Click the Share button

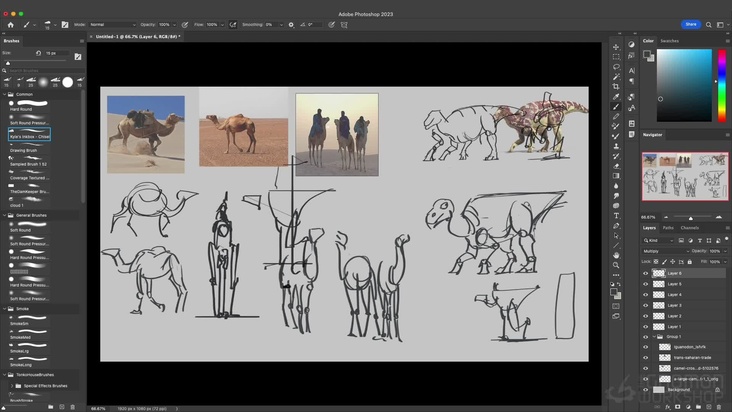(691, 24)
